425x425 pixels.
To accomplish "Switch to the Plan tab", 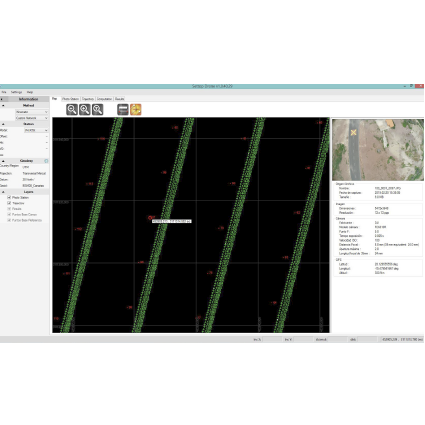I will coord(55,99).
